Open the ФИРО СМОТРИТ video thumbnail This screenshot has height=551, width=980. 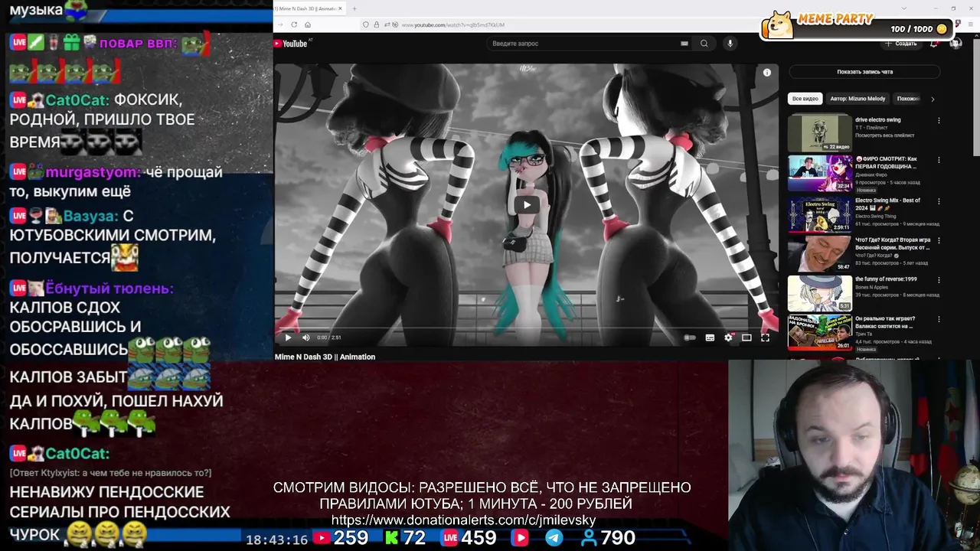(820, 173)
